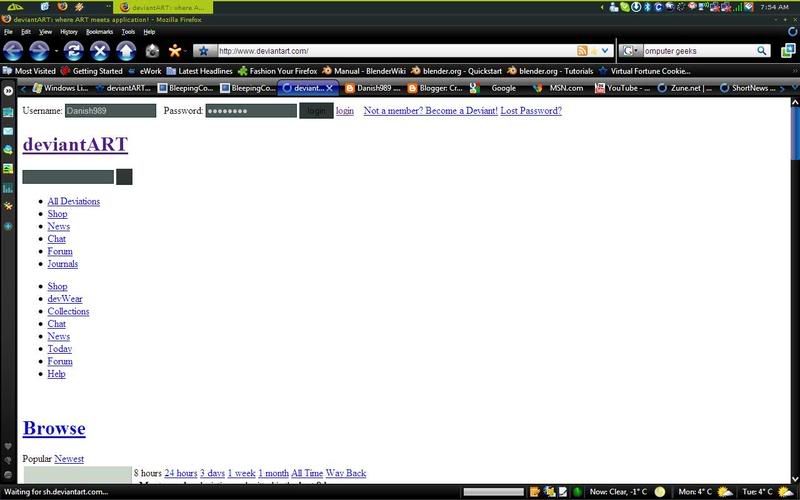Open the list all tabs dropdown
The image size is (800, 500).
pos(794,88)
